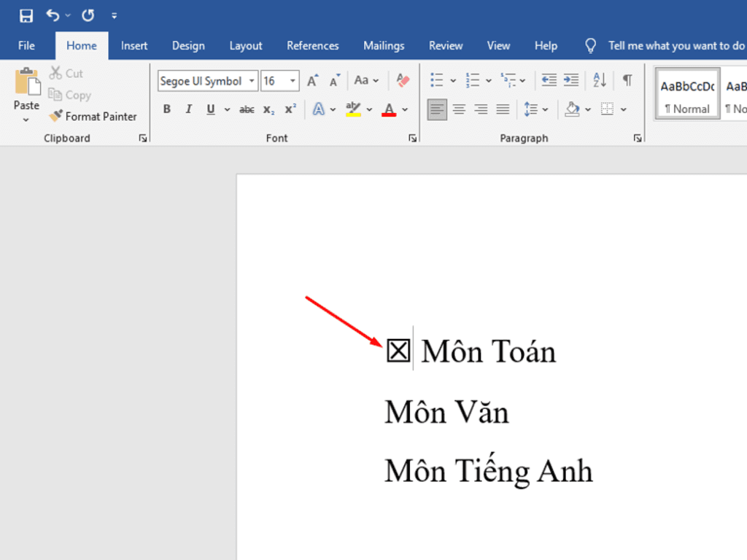Toggle Bold formatting
Viewport: 747px width, 560px height.
point(166,109)
